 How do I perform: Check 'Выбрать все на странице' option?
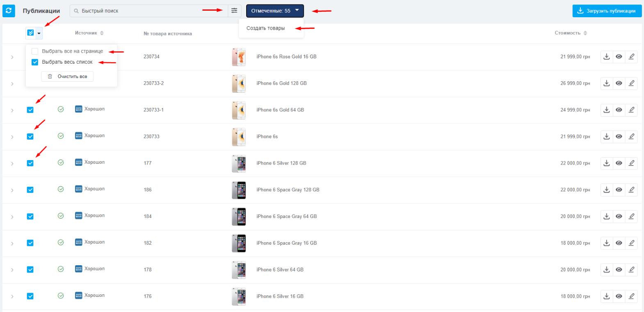point(35,51)
